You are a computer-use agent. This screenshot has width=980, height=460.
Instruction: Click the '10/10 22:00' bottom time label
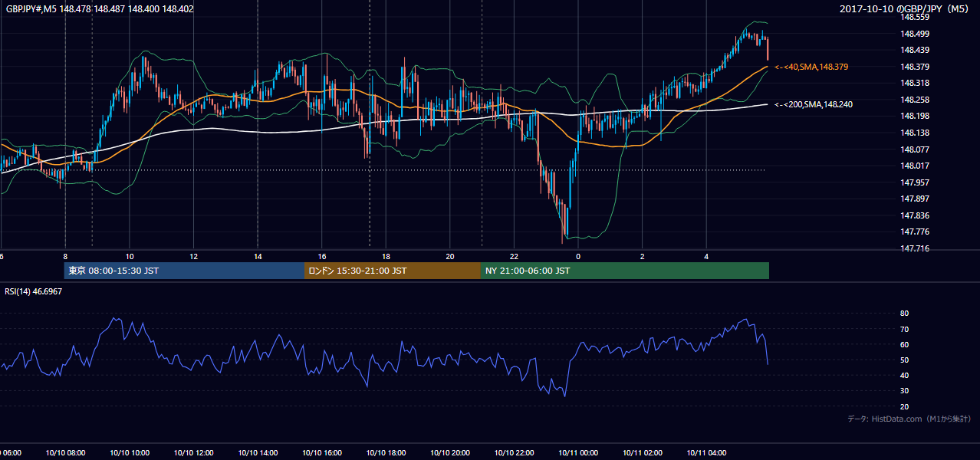(515, 453)
